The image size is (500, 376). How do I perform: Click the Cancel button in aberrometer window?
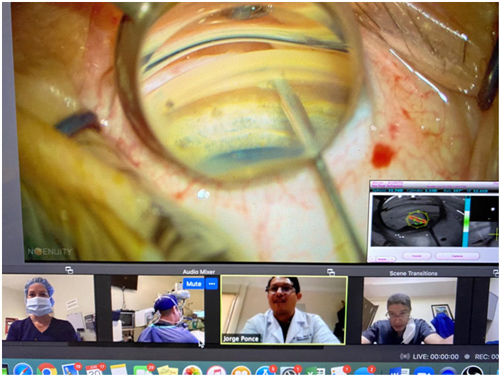(417, 256)
